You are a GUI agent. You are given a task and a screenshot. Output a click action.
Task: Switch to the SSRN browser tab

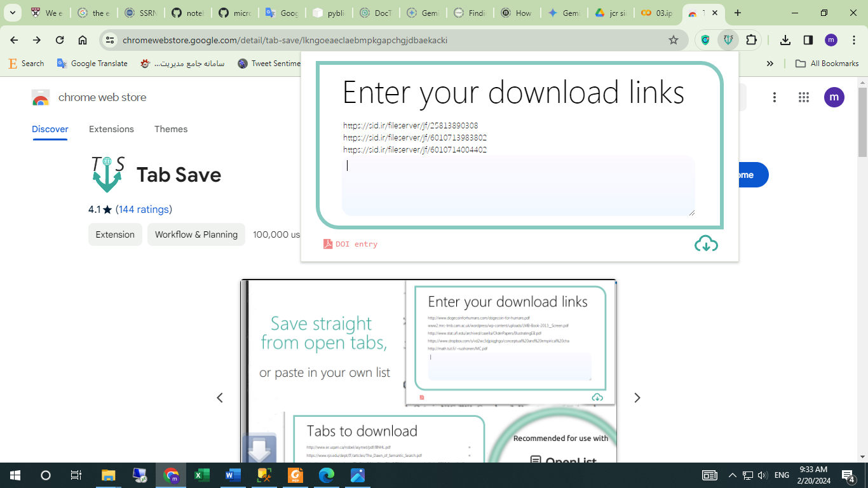click(142, 13)
